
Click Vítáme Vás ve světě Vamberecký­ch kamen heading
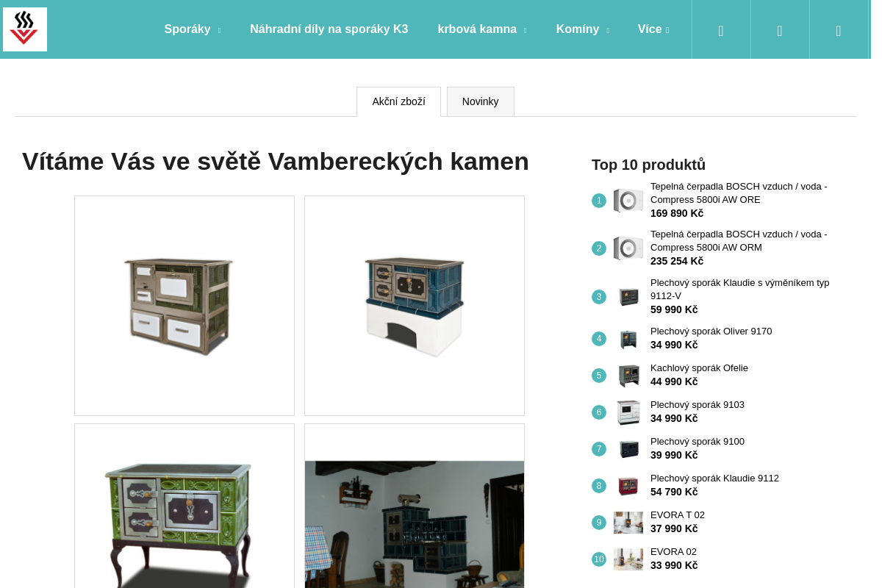pyautogui.click(x=276, y=162)
